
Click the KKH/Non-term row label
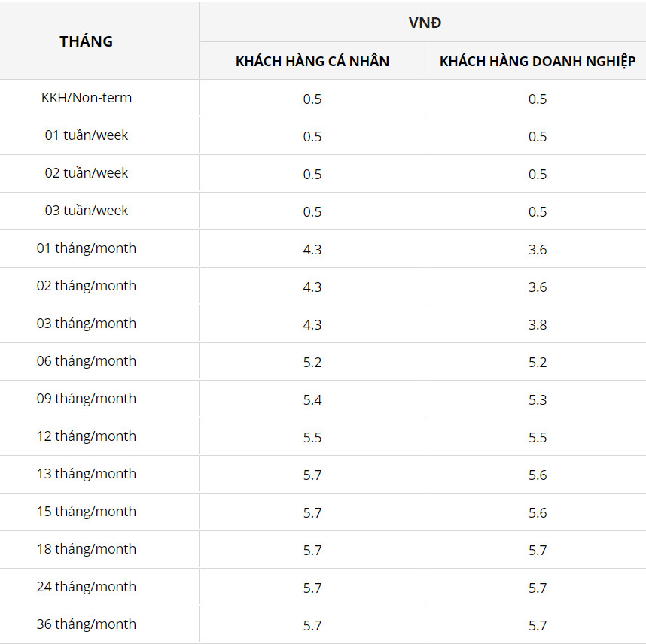(87, 98)
